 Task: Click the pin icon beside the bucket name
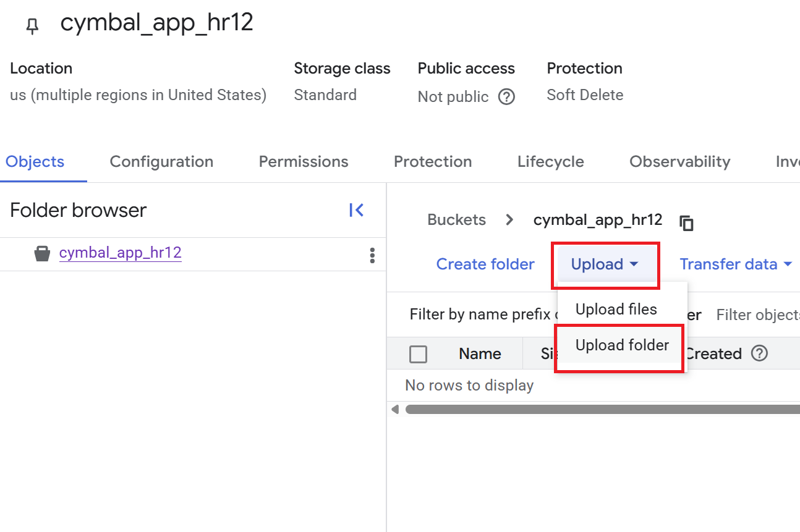pos(32,25)
